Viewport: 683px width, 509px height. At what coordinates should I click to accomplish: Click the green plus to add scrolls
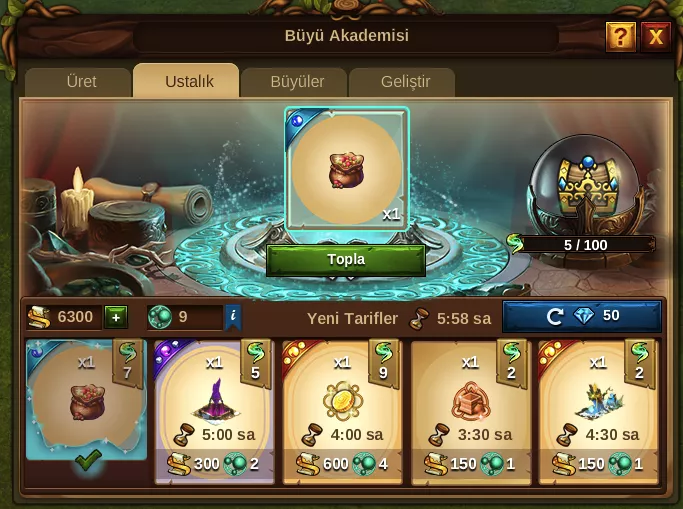[x=116, y=317]
